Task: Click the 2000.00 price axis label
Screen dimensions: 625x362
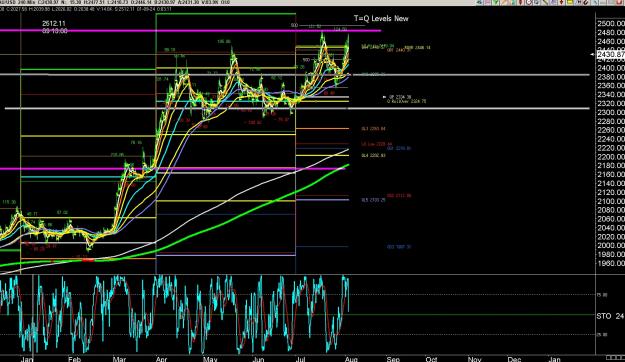Action: [611, 246]
